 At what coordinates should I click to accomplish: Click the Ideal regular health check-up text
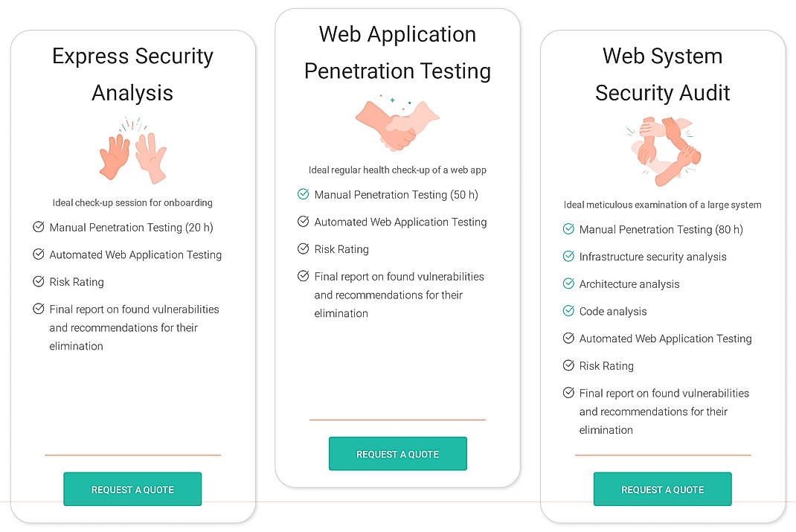pos(397,170)
